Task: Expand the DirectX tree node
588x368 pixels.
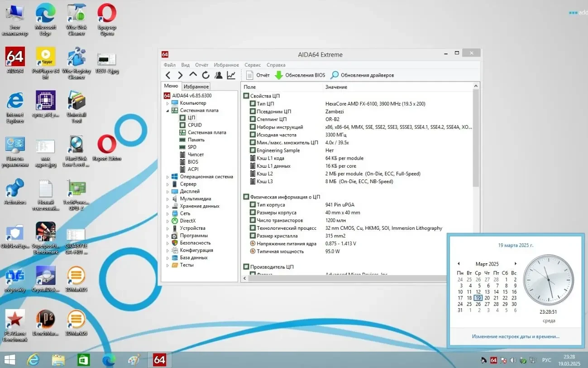Action: click(x=167, y=221)
